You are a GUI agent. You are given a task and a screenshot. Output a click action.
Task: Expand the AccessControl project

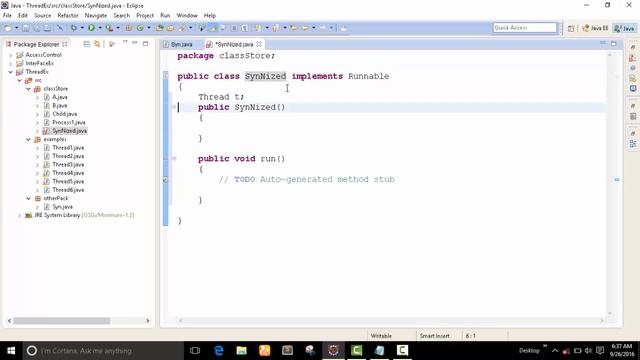click(x=11, y=55)
